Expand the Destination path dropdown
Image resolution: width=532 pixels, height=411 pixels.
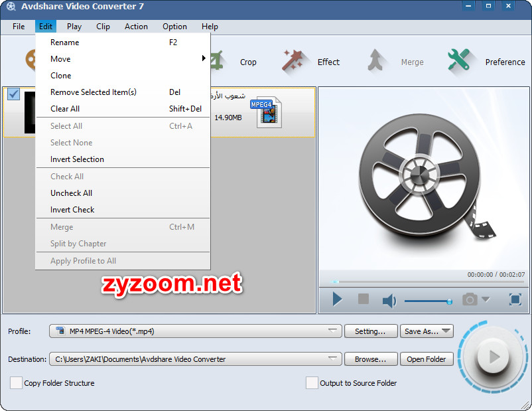click(x=332, y=359)
